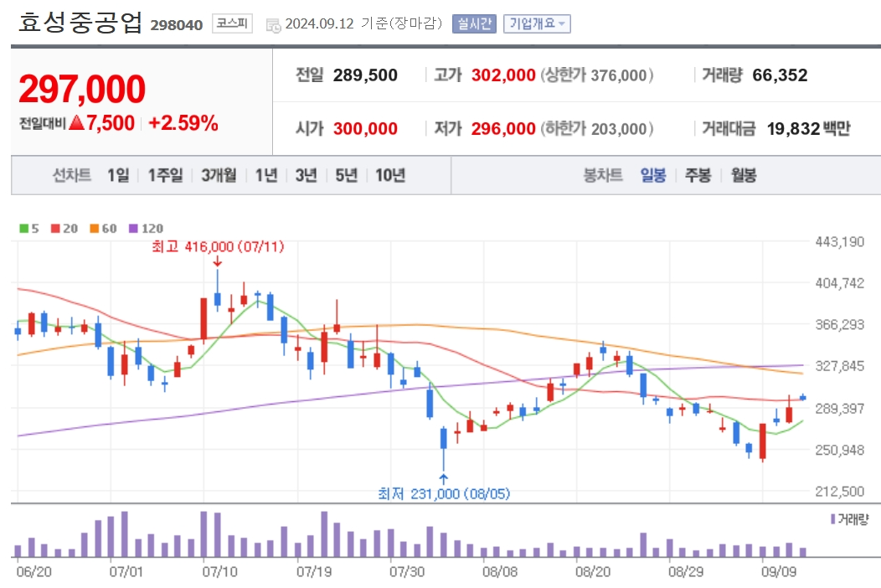Select the 5년 line chart tab

tap(346, 175)
